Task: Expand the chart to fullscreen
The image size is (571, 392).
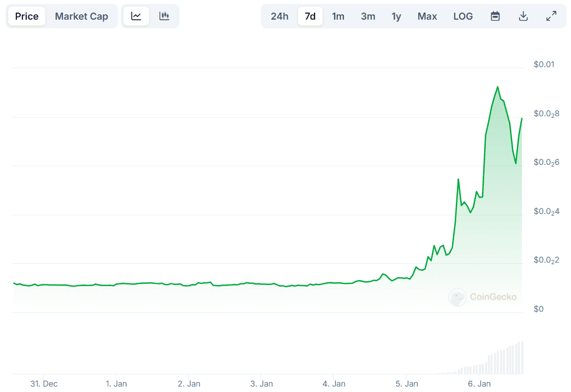Action: click(551, 16)
